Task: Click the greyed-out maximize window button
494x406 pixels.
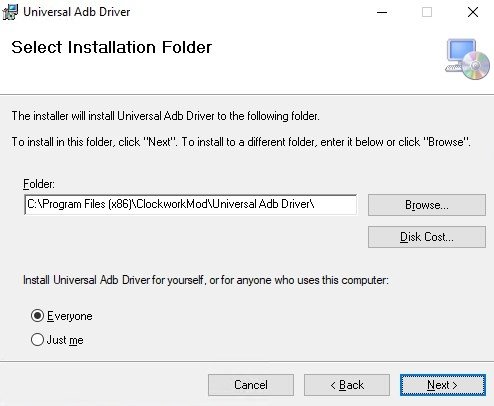Action: [x=427, y=13]
